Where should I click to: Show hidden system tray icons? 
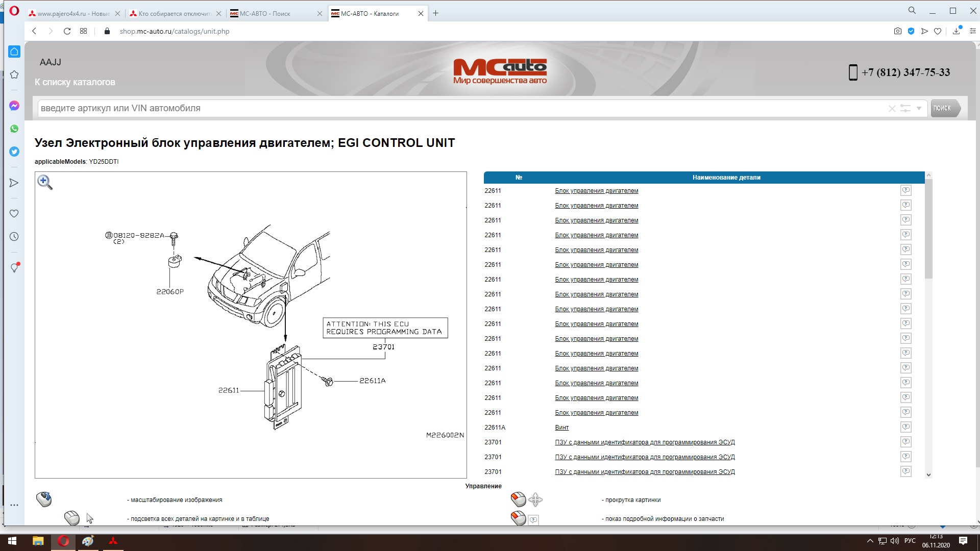(x=870, y=541)
